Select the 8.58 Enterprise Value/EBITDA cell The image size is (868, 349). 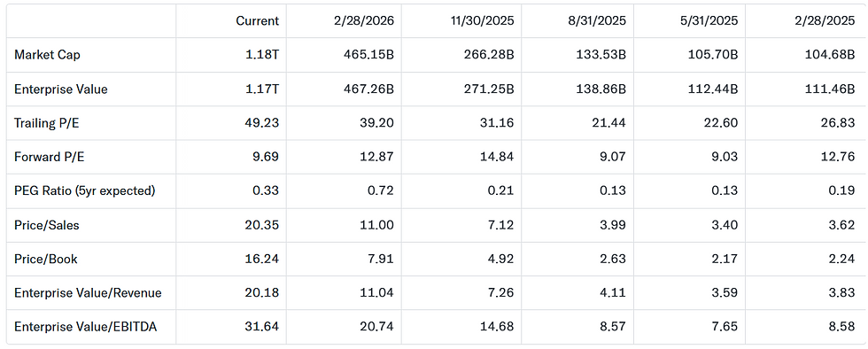pos(842,328)
